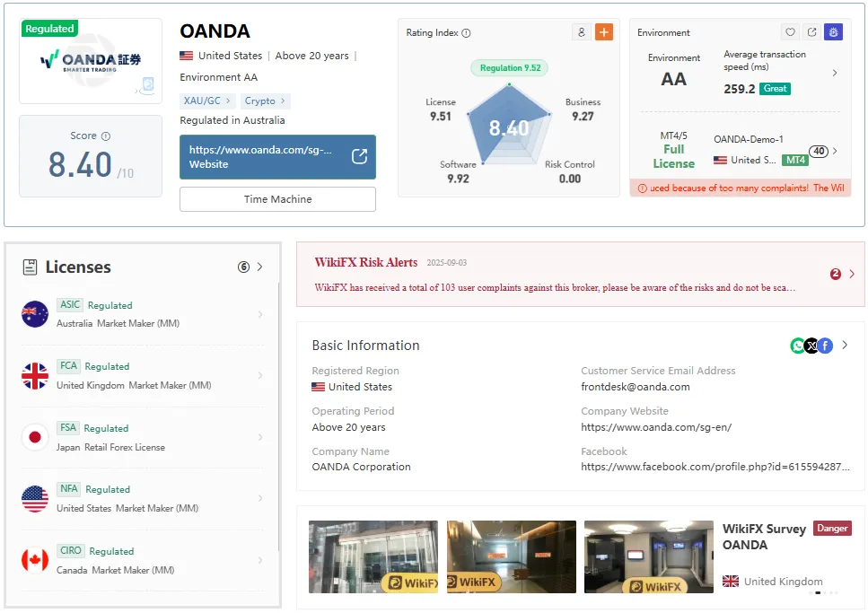Click the Japan flag icon for FSA
The width and height of the screenshot is (868, 613).
[x=35, y=437]
